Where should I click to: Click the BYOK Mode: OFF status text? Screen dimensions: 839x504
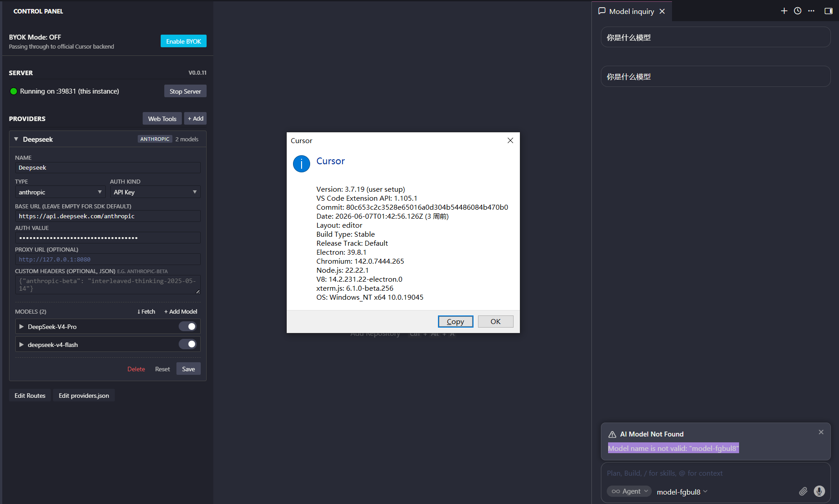pos(35,37)
